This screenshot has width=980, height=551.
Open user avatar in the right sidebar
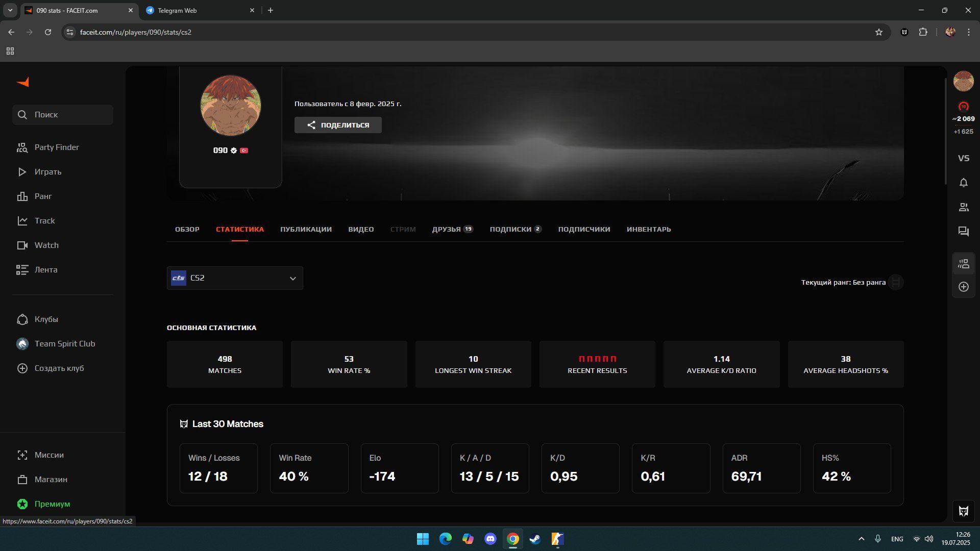tap(963, 81)
